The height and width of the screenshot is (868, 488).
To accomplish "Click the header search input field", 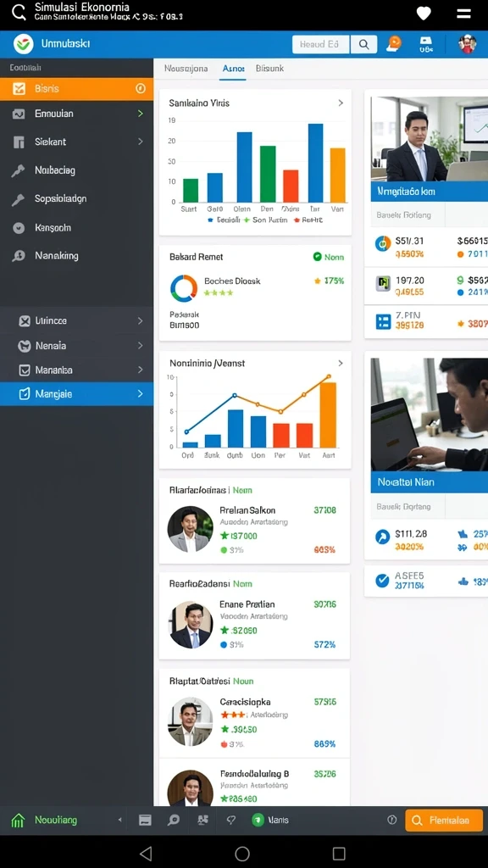I will pos(321,44).
